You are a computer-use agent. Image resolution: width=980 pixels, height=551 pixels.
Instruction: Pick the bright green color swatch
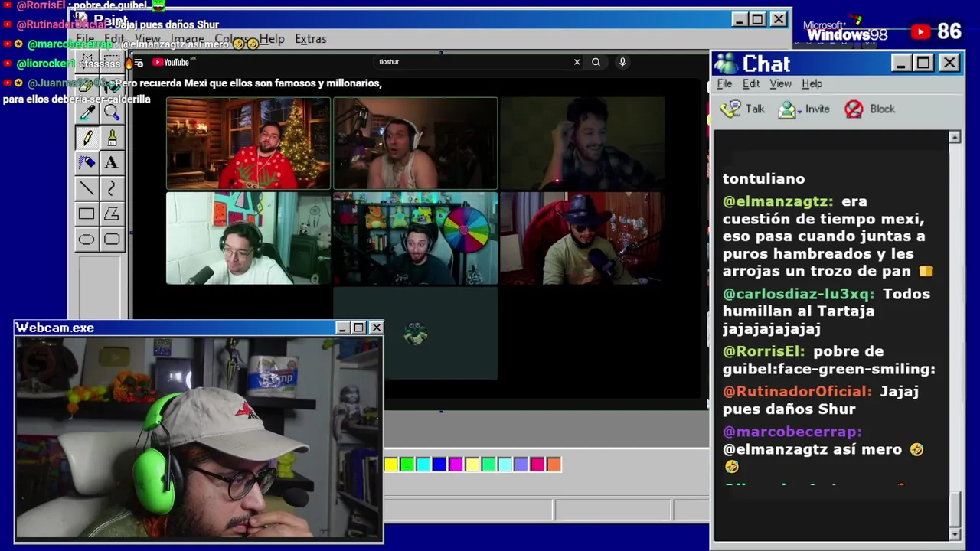(x=407, y=464)
